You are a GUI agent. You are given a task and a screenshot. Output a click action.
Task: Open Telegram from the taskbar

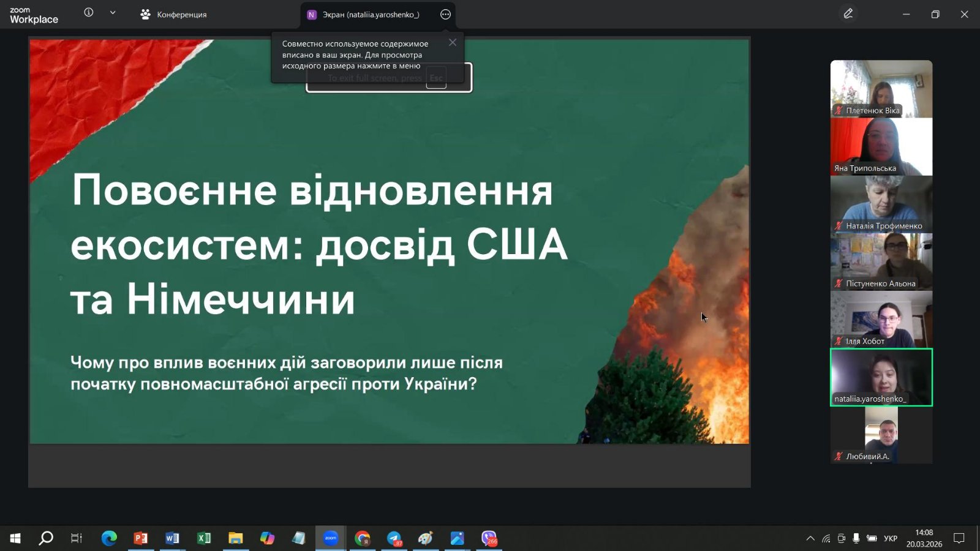tap(394, 538)
